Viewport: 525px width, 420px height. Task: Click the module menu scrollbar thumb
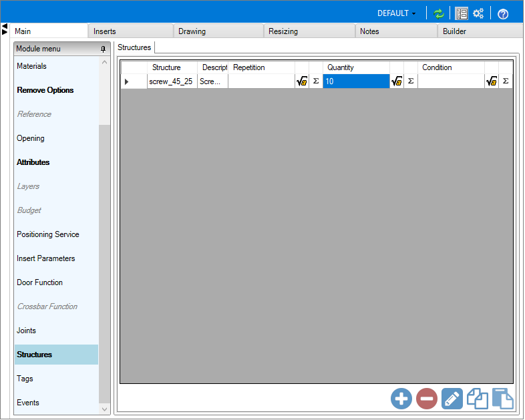(104, 264)
